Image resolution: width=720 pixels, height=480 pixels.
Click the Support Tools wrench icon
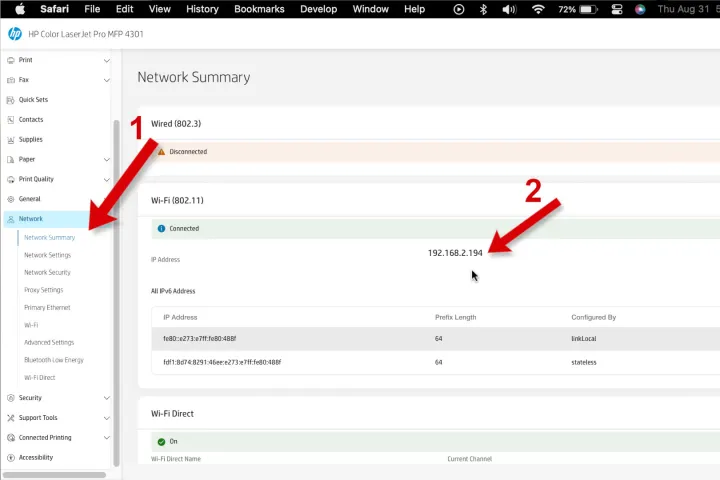pyautogui.click(x=11, y=418)
